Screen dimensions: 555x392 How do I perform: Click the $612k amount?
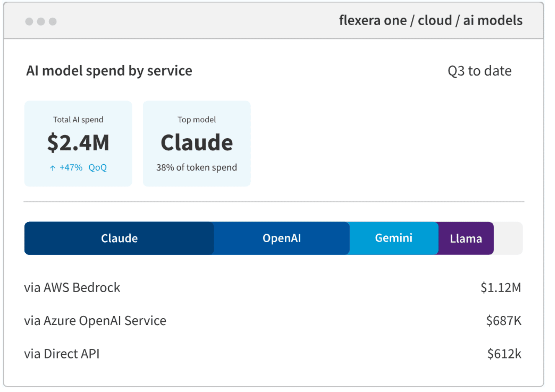[x=504, y=354]
